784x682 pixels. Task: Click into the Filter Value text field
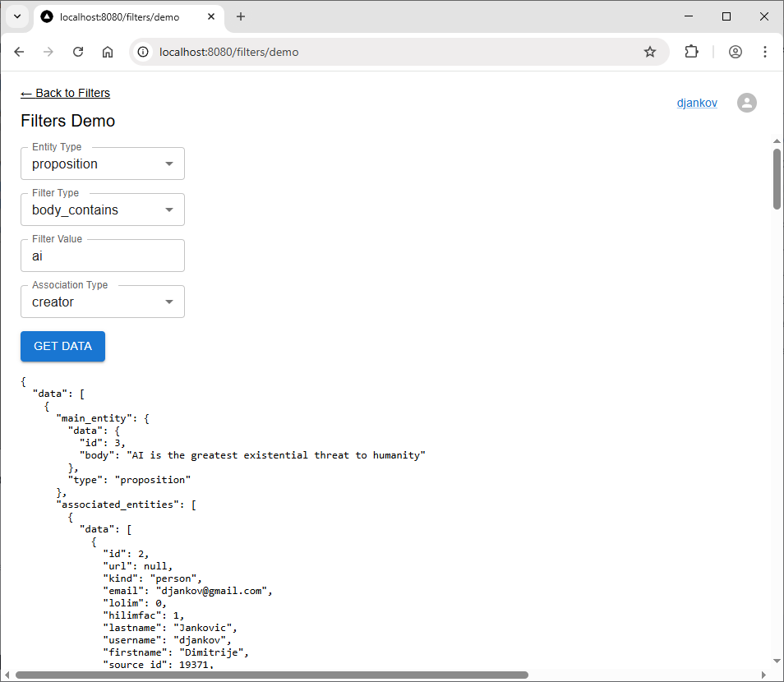click(103, 256)
